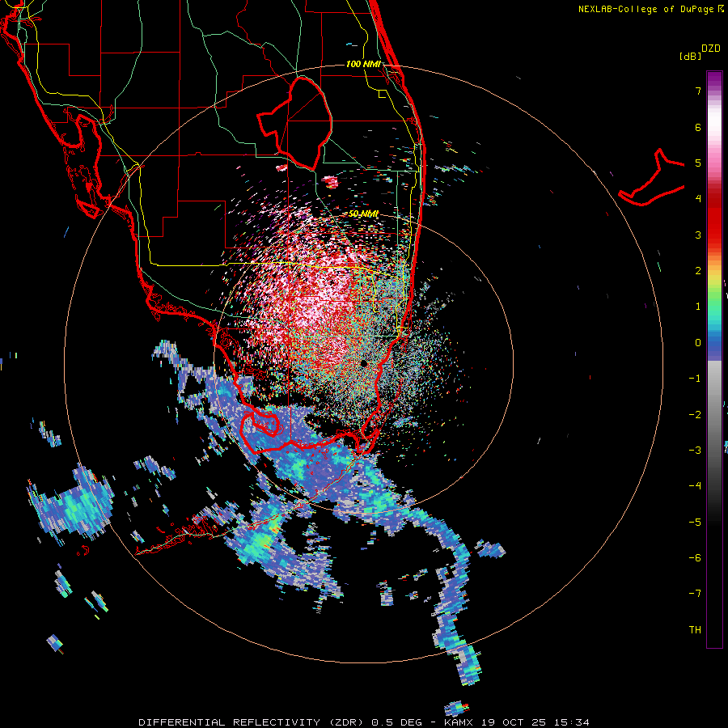Click the [dB] unit label
Image resolution: width=728 pixels, height=728 pixels.
(690, 56)
